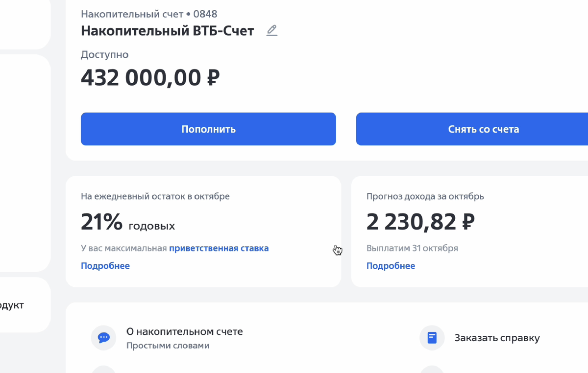Viewport: 588px width, 373px height.
Task: Click the 2 230,82 ₽ forecast amount
Action: [x=420, y=222]
